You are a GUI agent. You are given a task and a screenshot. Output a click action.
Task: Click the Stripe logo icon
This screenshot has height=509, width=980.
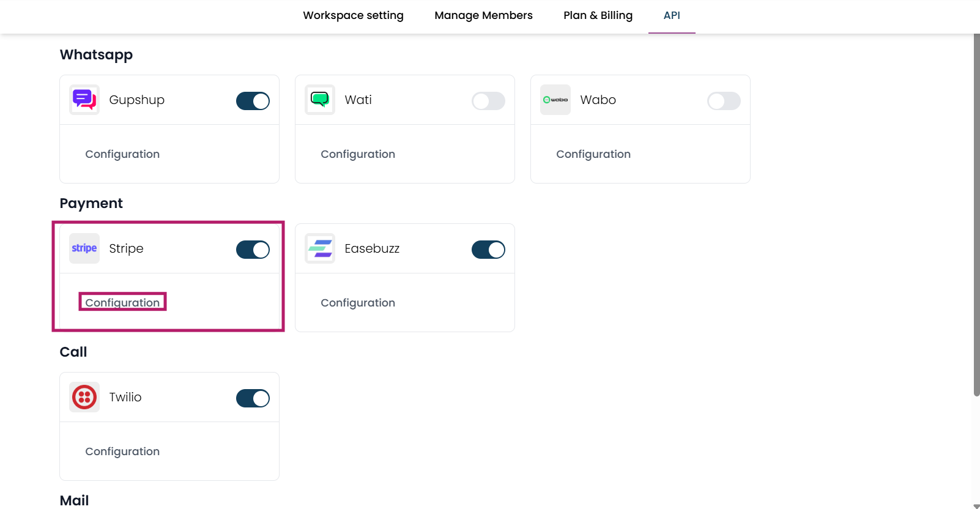[x=84, y=248]
